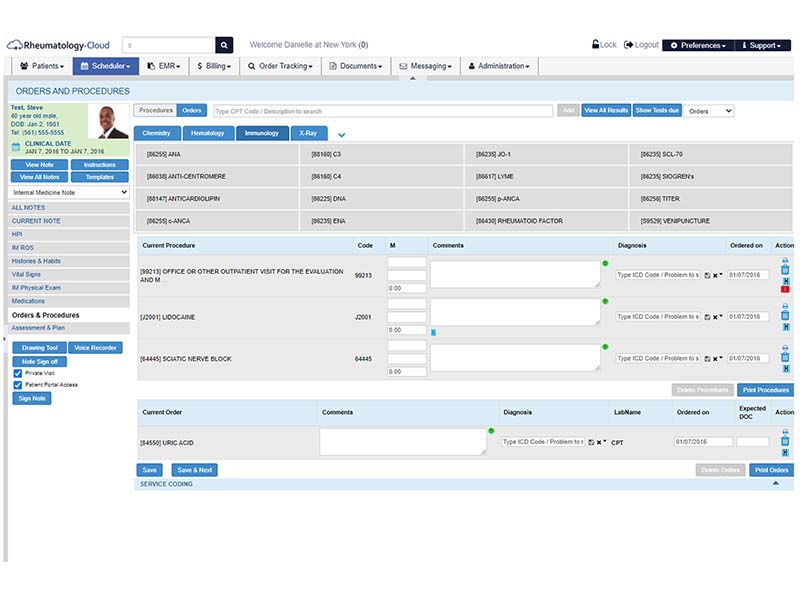800x600 pixels.
Task: Click the Logout icon
Action: [x=629, y=45]
